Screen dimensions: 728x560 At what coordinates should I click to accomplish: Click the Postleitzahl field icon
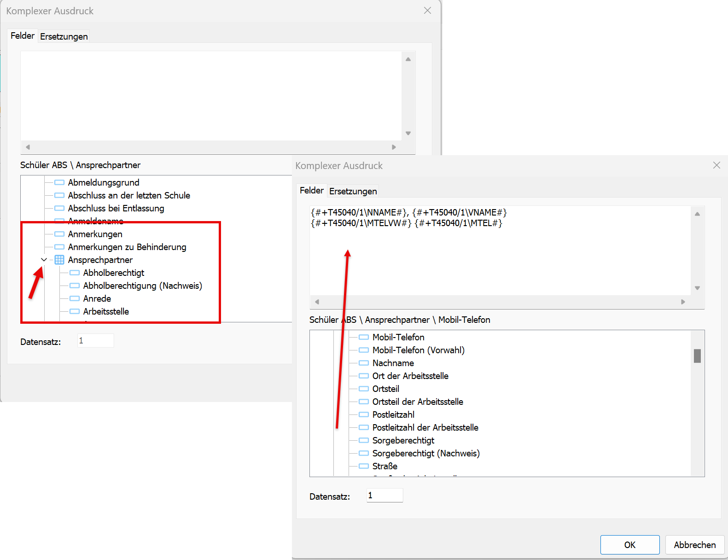364,414
